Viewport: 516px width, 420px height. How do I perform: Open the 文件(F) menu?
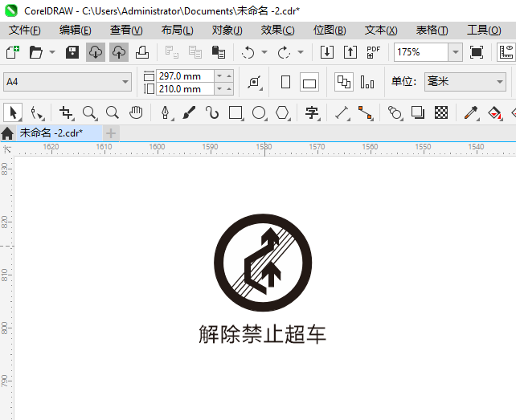(x=25, y=31)
